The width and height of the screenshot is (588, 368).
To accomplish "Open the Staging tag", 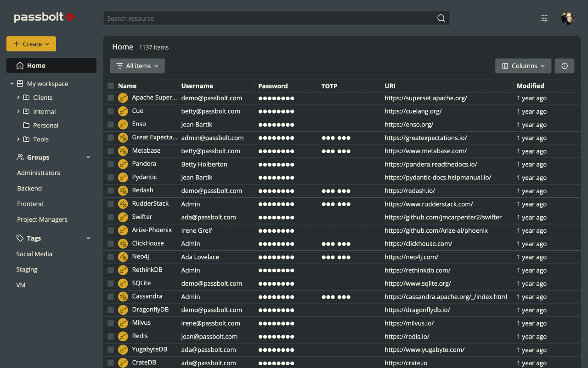I will point(27,269).
